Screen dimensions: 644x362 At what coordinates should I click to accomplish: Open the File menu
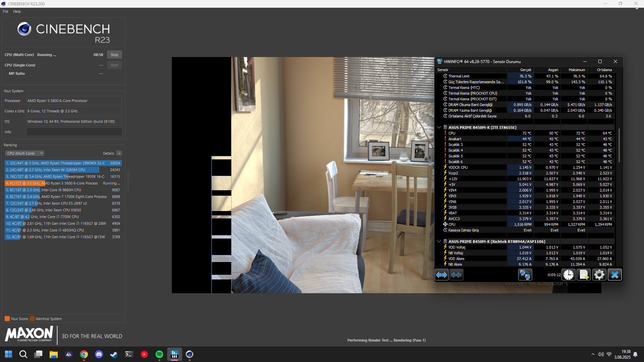point(5,11)
